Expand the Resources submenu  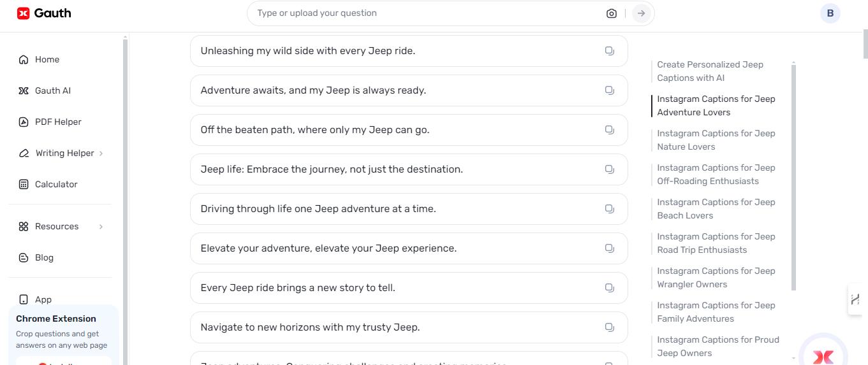[101, 227]
